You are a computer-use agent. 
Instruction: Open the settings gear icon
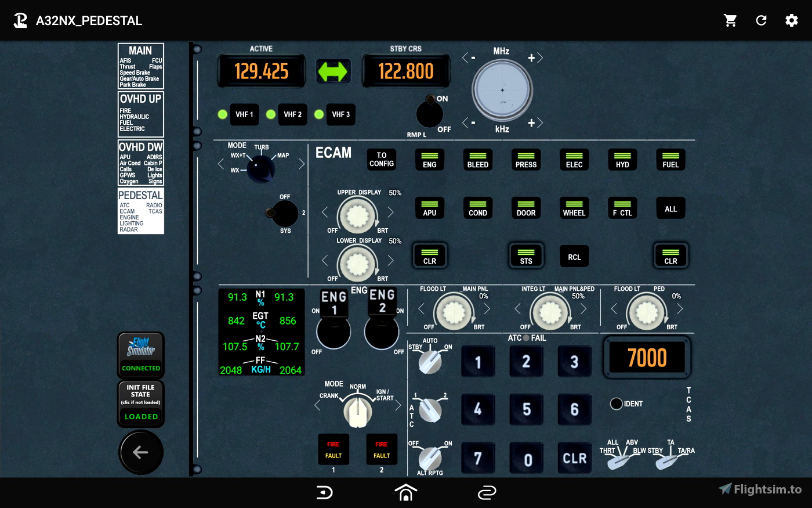coord(792,20)
